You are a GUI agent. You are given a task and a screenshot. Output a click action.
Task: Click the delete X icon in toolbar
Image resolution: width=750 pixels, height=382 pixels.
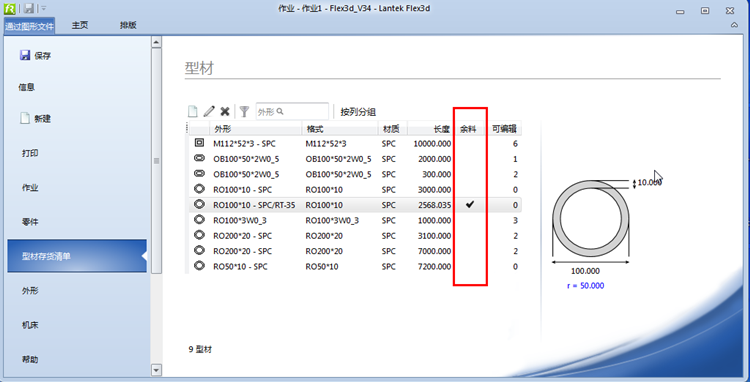tap(225, 112)
